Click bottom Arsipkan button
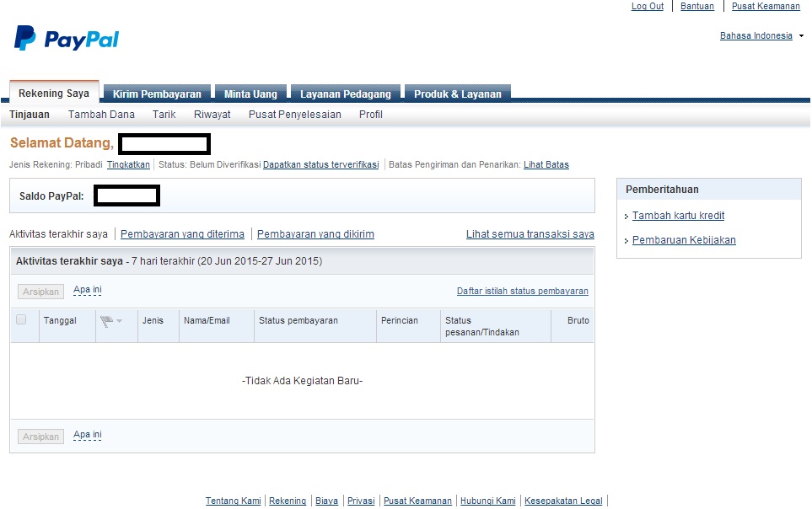 point(41,437)
